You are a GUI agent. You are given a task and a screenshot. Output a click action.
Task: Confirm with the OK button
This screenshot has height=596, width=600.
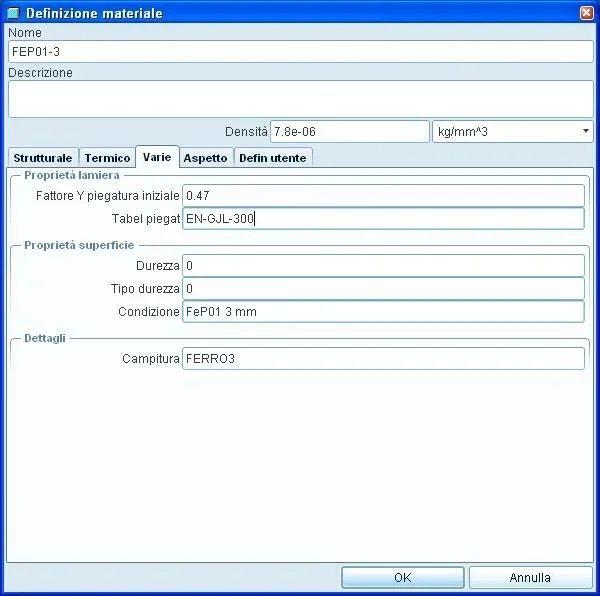coord(403,577)
